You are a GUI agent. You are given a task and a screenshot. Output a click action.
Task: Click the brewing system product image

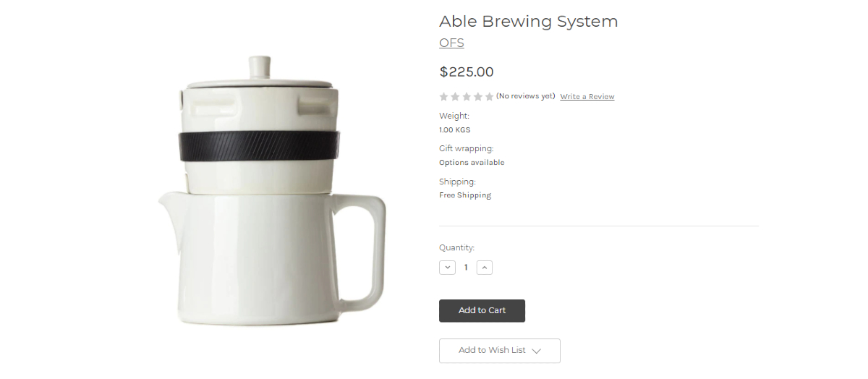coord(271,192)
